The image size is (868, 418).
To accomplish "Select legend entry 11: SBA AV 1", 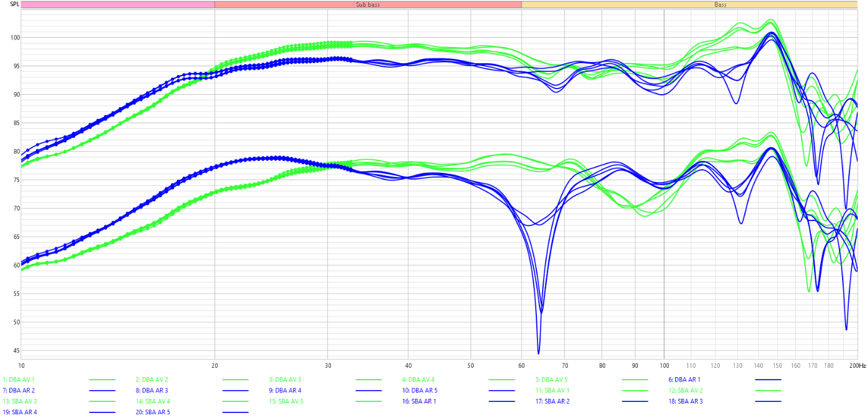I will [552, 391].
